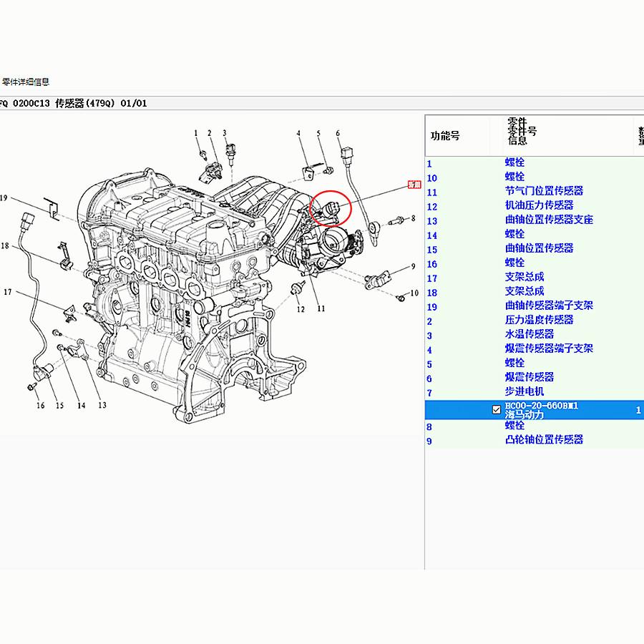Click the 零件号 信息 column header

tap(522, 132)
